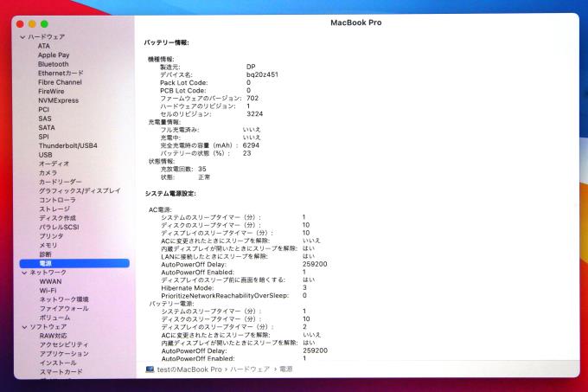
Task: Open ネットワーク環境 entry
Action: pos(64,299)
